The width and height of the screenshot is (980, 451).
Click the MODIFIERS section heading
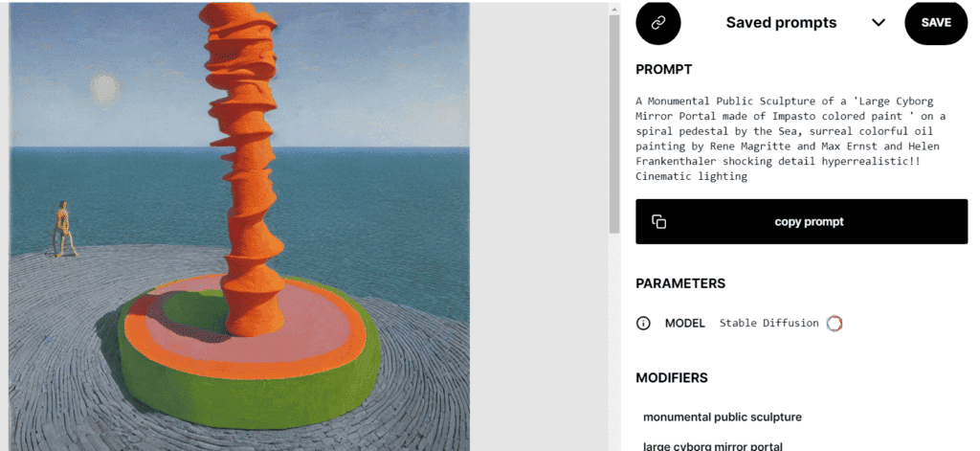point(672,378)
